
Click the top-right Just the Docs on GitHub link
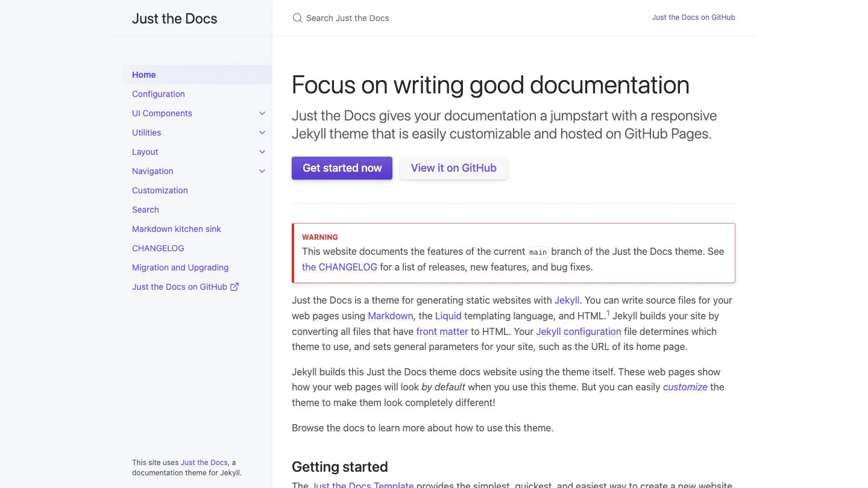tap(693, 17)
